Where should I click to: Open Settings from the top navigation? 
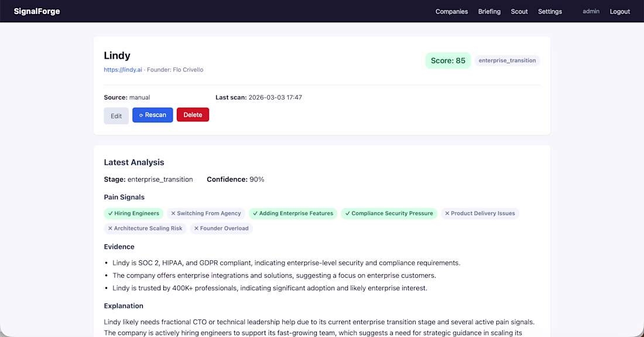[x=550, y=12]
